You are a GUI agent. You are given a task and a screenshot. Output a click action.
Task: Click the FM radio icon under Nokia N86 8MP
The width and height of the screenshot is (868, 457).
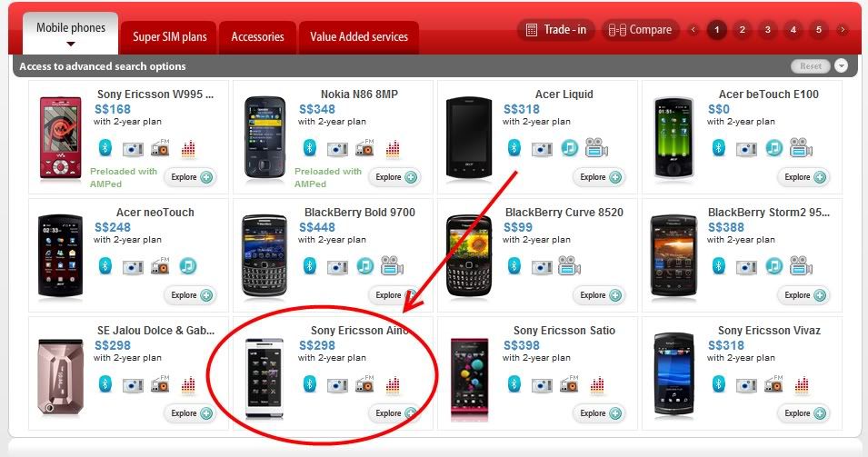pos(365,147)
